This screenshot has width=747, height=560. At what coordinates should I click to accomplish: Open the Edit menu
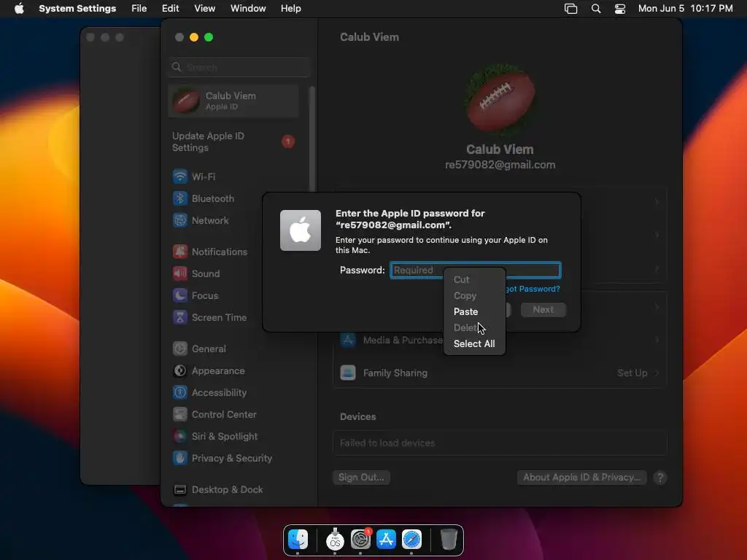[x=170, y=9]
